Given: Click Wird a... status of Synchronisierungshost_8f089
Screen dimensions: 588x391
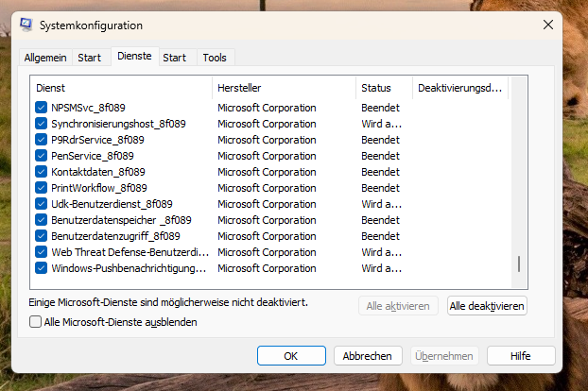Looking at the screenshot, I should 381,124.
